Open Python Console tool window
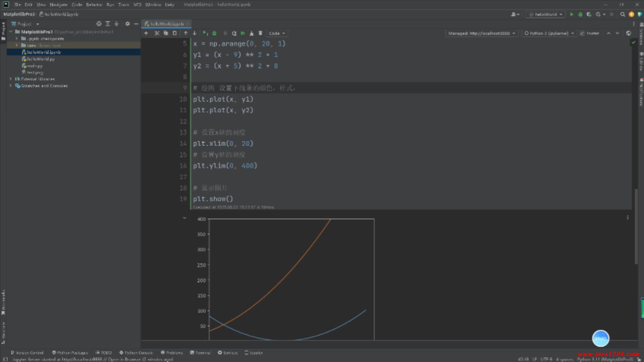 [136, 353]
